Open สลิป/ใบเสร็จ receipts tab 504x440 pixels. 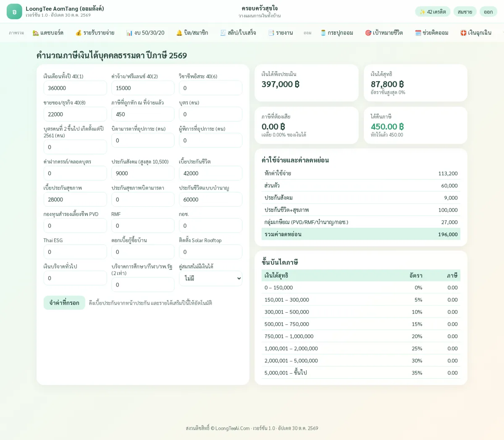pyautogui.click(x=238, y=33)
